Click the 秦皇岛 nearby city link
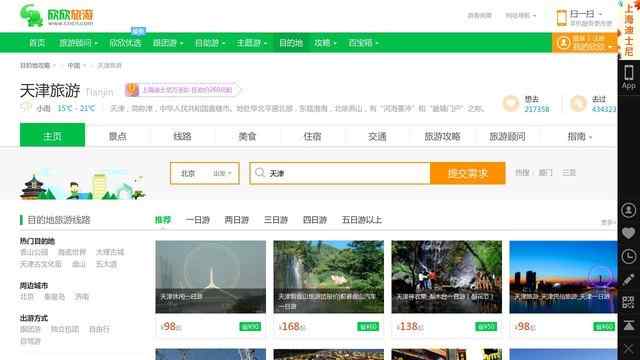 tap(54, 297)
